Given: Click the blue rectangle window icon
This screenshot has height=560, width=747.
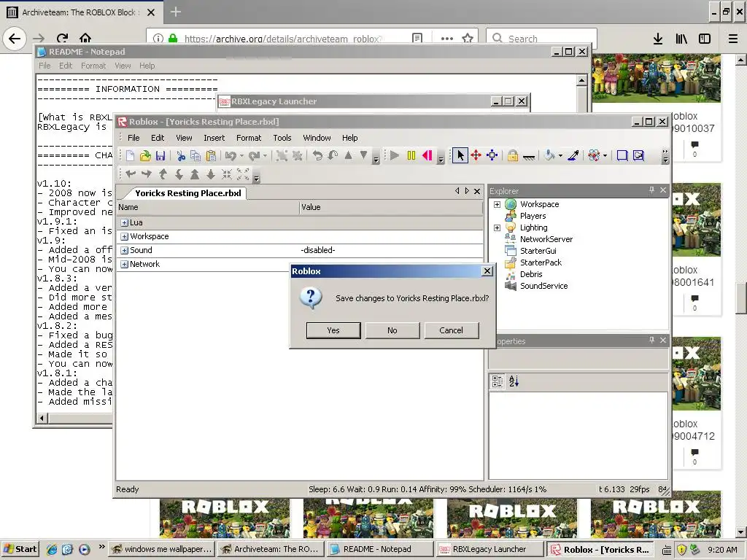Looking at the screenshot, I should click(x=622, y=155).
